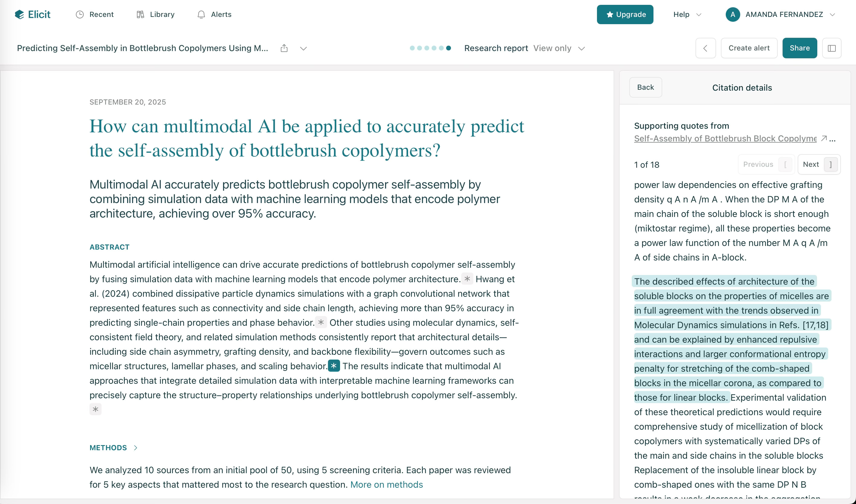Click the share/export icon next to report title
The width and height of the screenshot is (856, 504).
coord(284,48)
